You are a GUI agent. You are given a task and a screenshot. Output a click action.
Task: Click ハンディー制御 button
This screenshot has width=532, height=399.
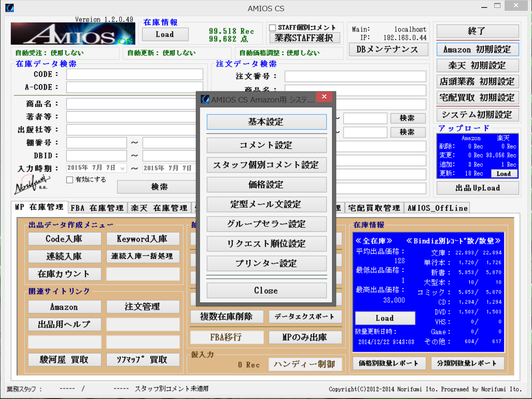305,364
